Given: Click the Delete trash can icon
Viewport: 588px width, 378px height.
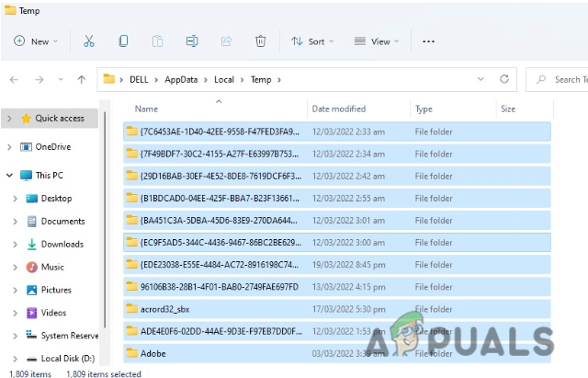Looking at the screenshot, I should click(x=261, y=40).
